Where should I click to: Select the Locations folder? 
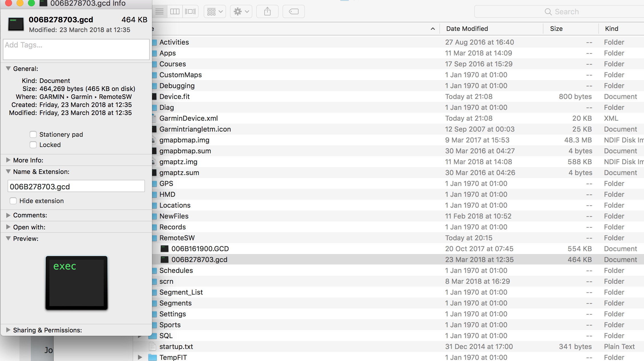(175, 205)
